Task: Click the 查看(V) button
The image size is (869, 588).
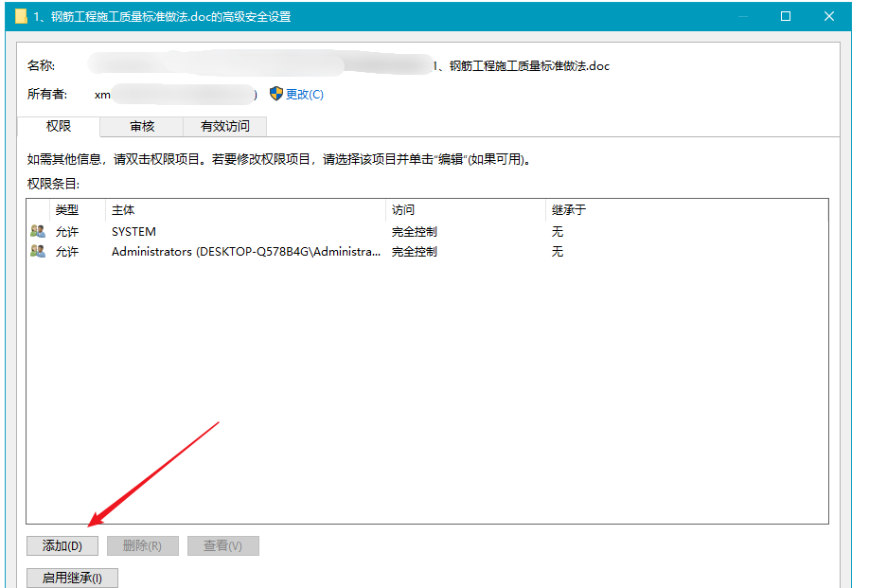Action: [x=222, y=545]
